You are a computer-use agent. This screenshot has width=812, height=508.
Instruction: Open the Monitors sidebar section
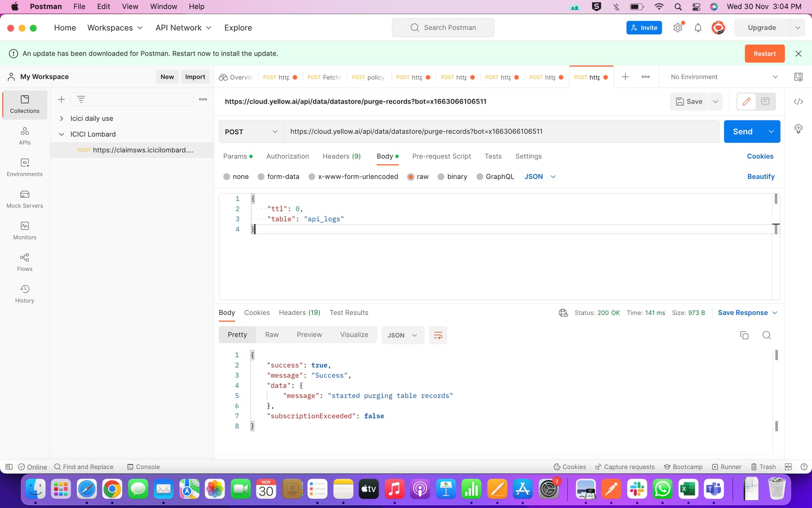25,231
